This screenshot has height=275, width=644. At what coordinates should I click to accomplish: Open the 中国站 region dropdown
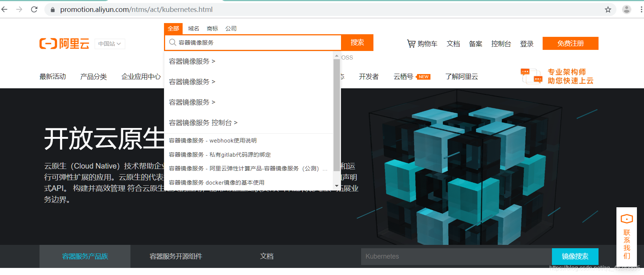pos(110,44)
